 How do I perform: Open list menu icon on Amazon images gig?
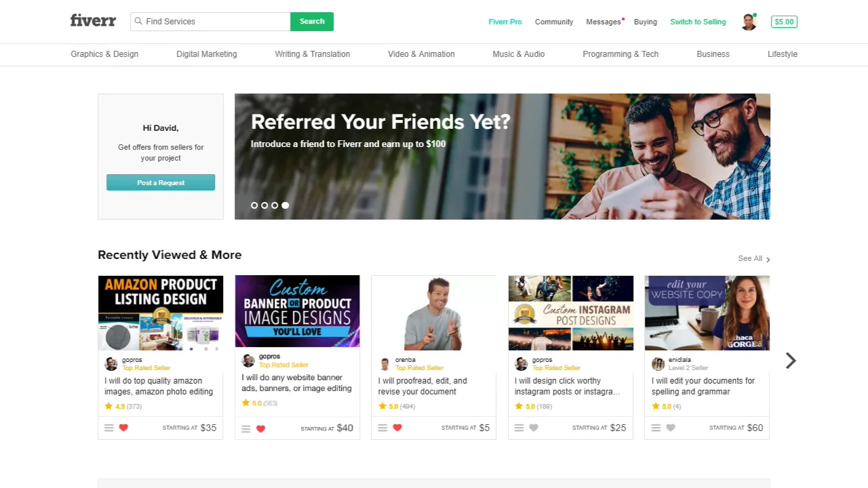[x=108, y=428]
